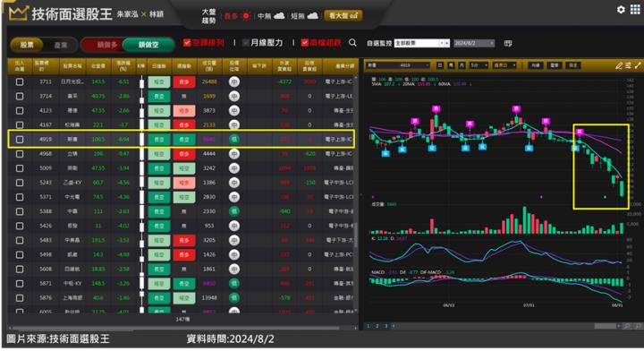Switch to the 產業 tab
Viewport: 644px width, 351px height.
click(61, 45)
